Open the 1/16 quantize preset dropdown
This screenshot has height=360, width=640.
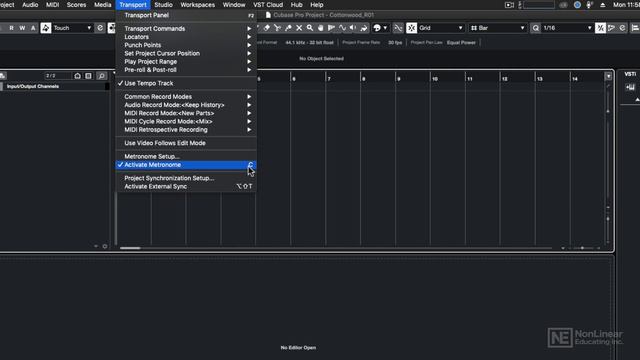[567, 28]
